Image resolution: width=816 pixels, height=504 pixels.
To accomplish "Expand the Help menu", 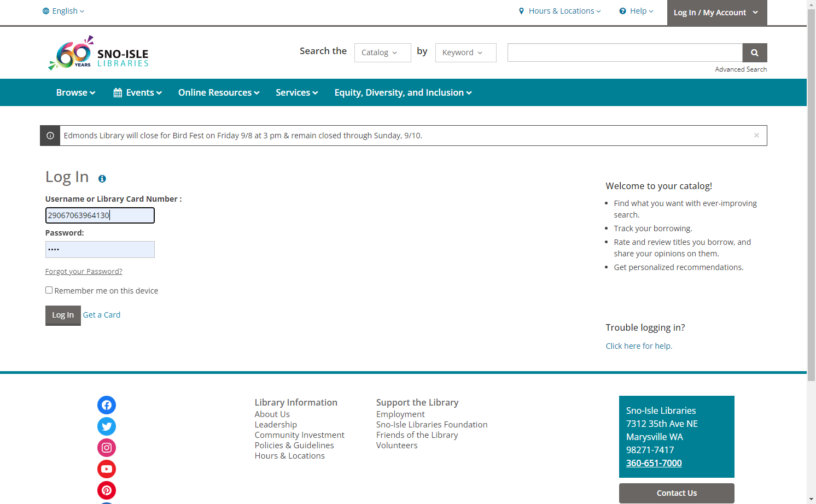I will 636,11.
